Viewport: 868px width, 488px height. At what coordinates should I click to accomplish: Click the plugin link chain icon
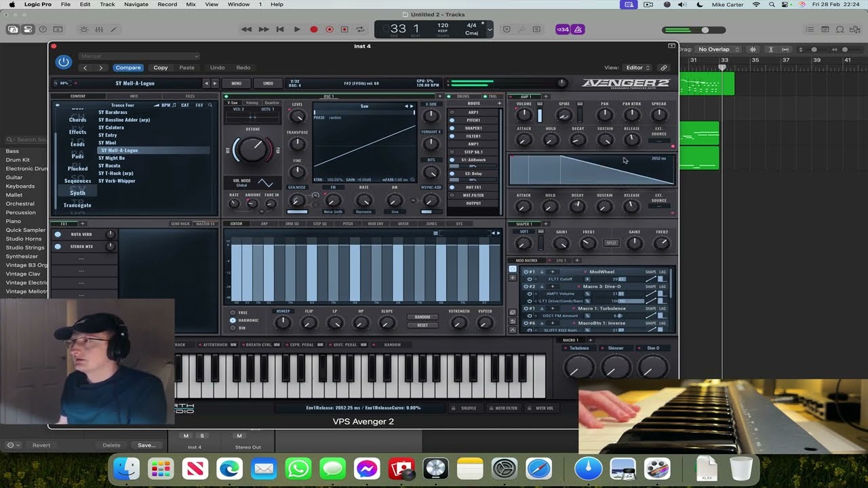(x=664, y=68)
